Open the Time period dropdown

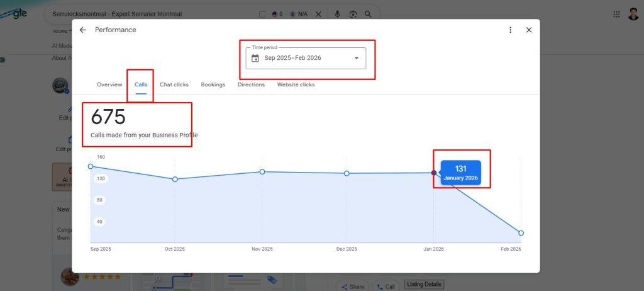pyautogui.click(x=306, y=58)
